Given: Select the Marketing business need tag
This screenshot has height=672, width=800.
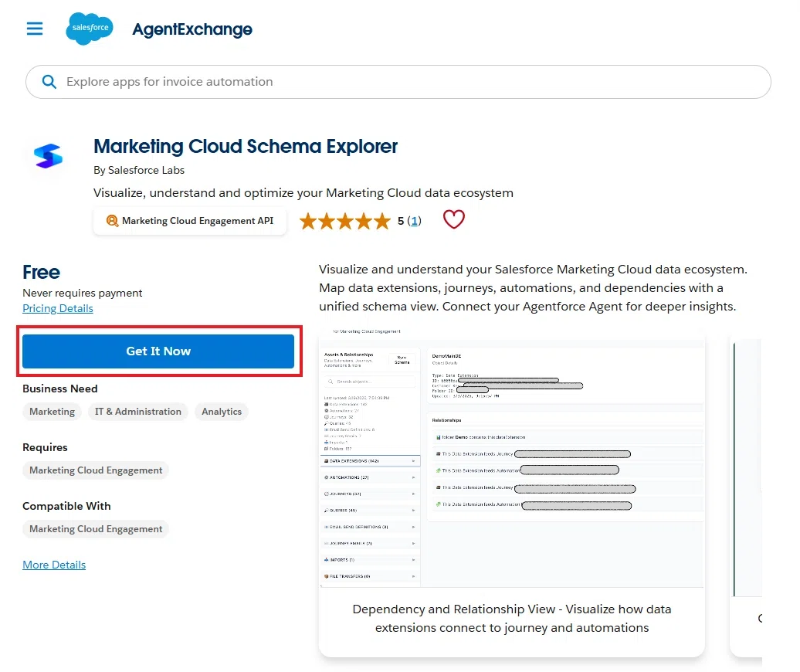Looking at the screenshot, I should point(52,412).
